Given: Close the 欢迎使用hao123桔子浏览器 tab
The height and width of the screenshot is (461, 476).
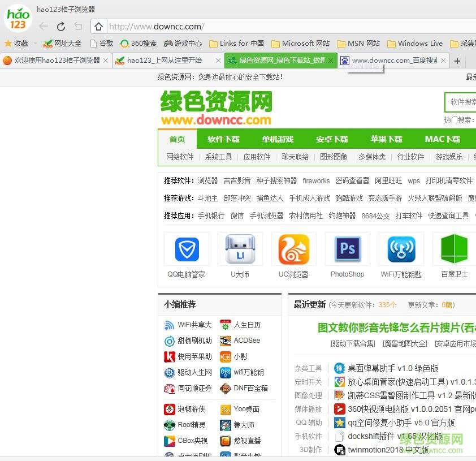Looking at the screenshot, I should click(x=105, y=61).
